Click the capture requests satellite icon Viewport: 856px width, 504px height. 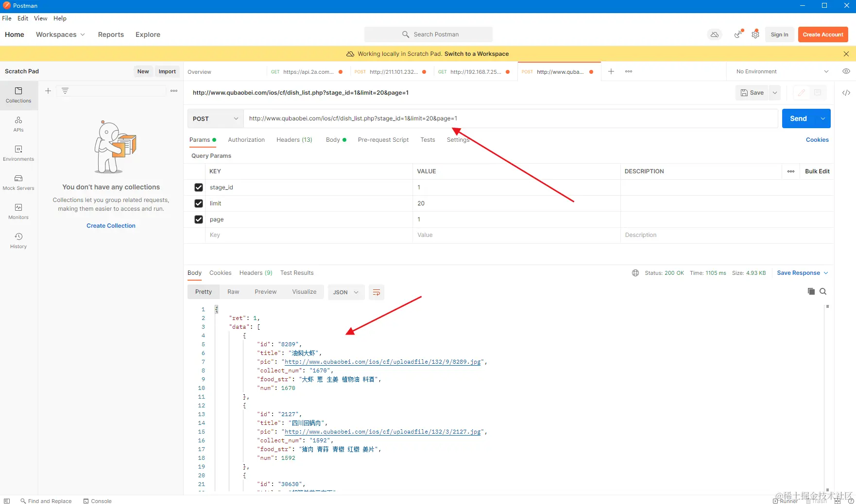click(x=738, y=34)
